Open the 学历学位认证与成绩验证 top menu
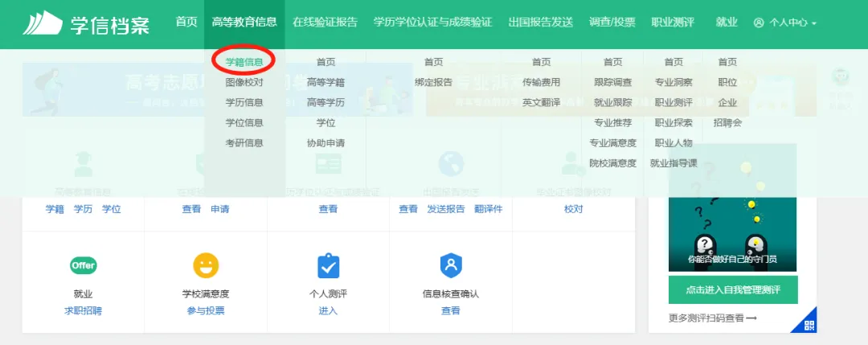Screen dimensions: 868x345 (x=432, y=23)
